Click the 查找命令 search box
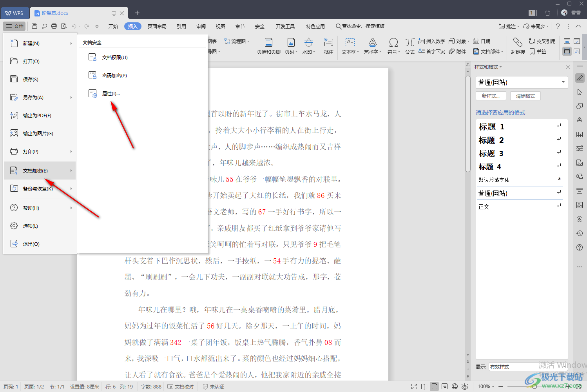The height and width of the screenshot is (392, 587). [360, 26]
